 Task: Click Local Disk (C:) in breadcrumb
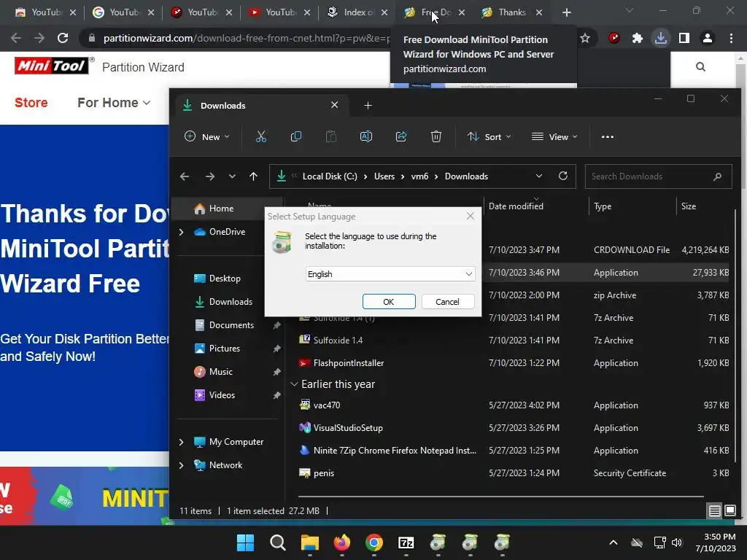coord(330,176)
